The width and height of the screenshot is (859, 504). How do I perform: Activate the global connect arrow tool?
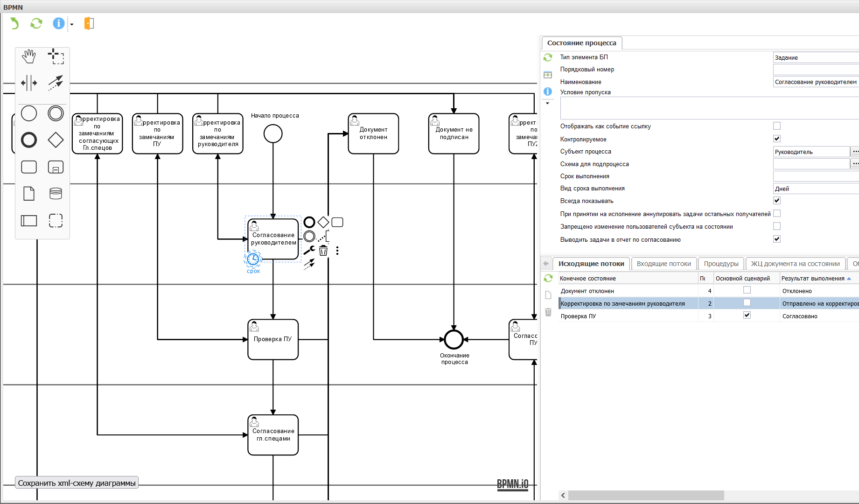[56, 83]
